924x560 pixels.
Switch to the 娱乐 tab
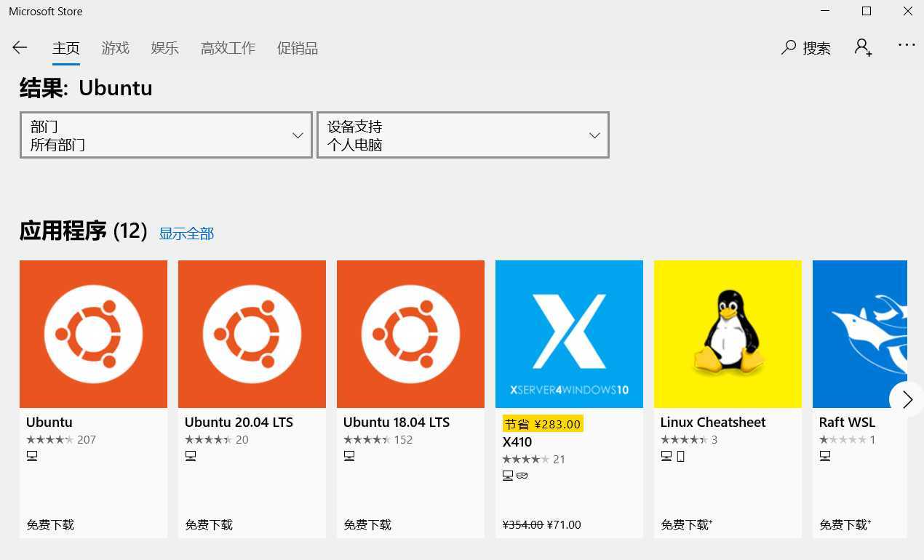click(x=165, y=48)
